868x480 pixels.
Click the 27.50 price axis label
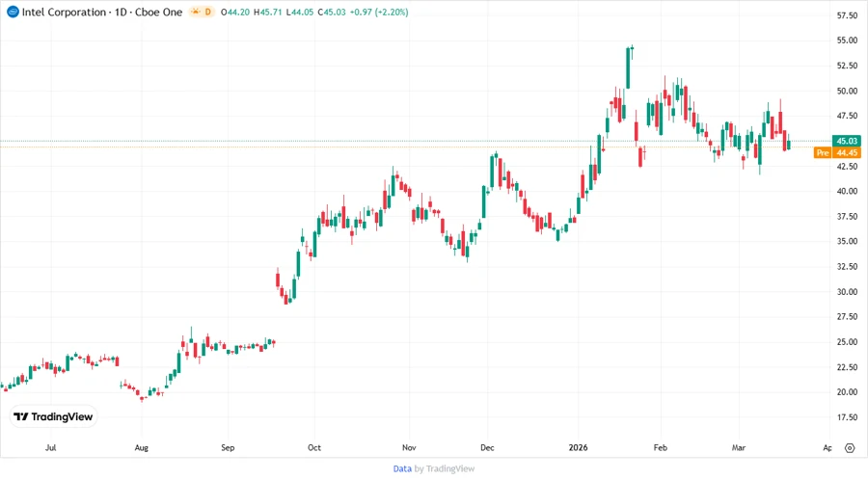(x=847, y=317)
